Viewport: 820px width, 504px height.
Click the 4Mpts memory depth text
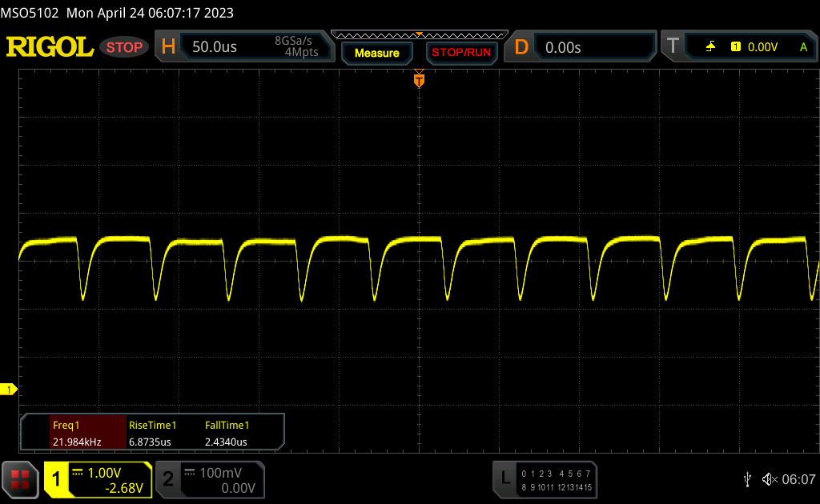(301, 52)
